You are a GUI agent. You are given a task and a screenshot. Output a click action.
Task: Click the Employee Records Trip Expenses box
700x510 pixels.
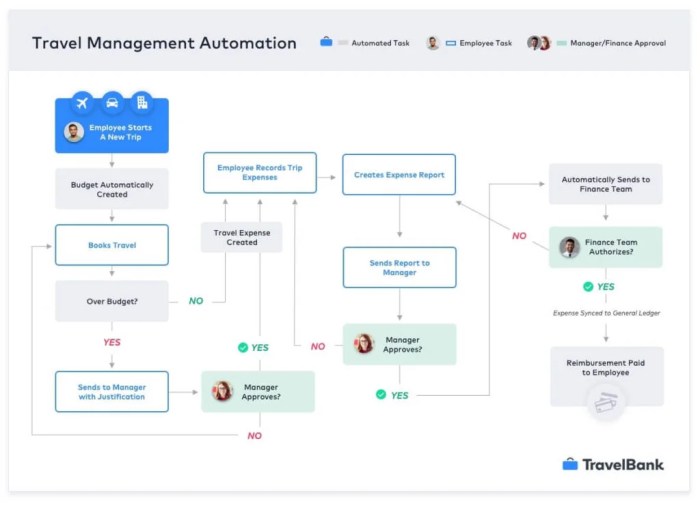[259, 173]
